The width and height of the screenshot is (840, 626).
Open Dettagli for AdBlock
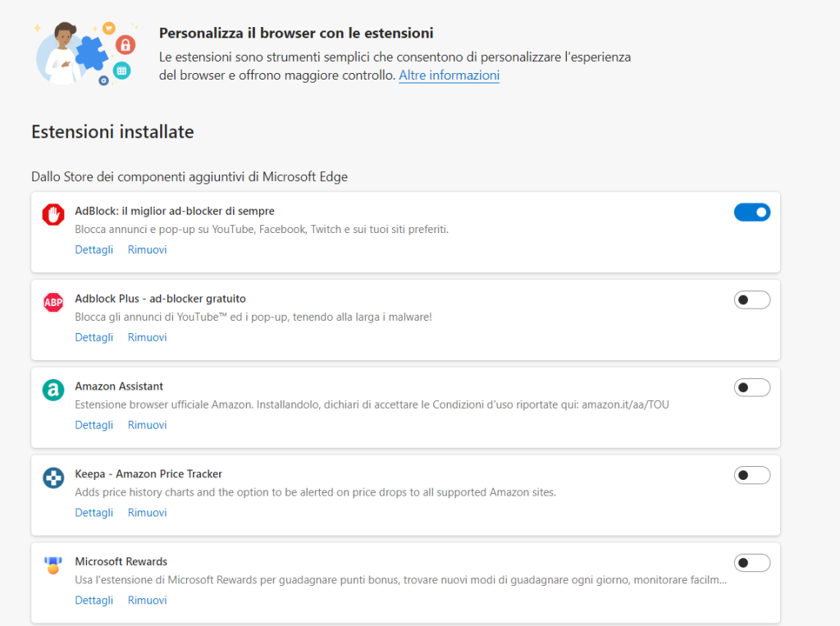point(94,249)
